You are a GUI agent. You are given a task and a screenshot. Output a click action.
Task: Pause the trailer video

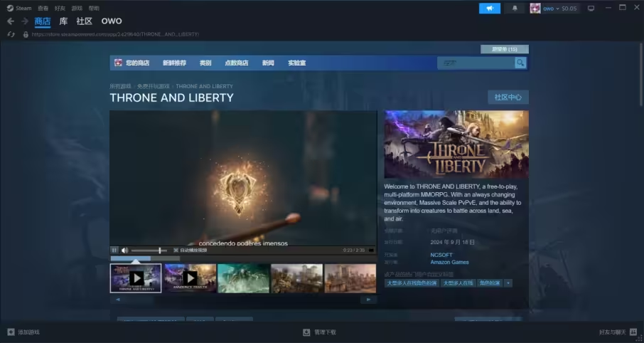(114, 250)
